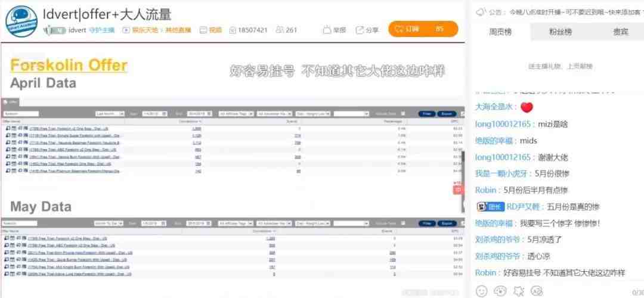
Task: Click the share (分享) icon
Action: [360, 30]
